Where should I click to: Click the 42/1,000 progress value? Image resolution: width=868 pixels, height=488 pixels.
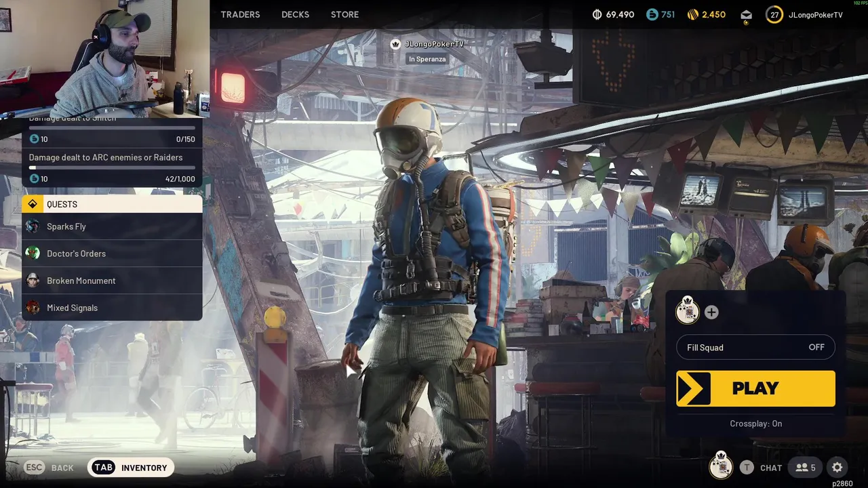pos(180,179)
